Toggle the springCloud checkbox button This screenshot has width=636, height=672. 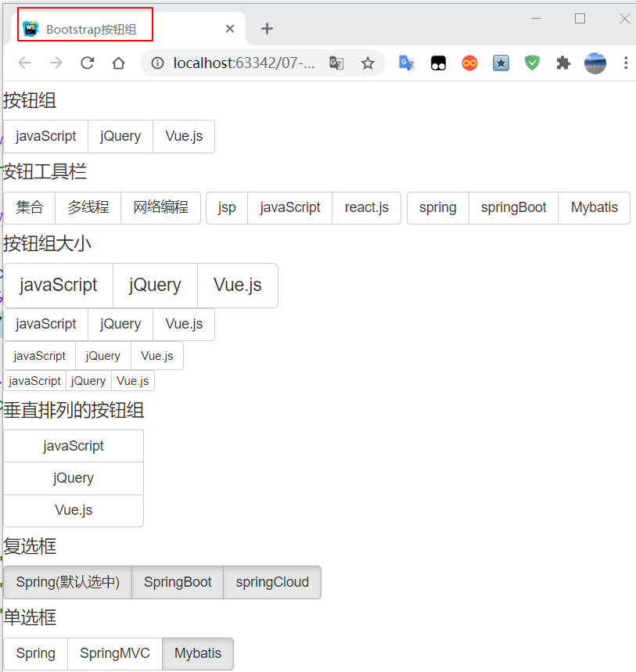(x=272, y=583)
